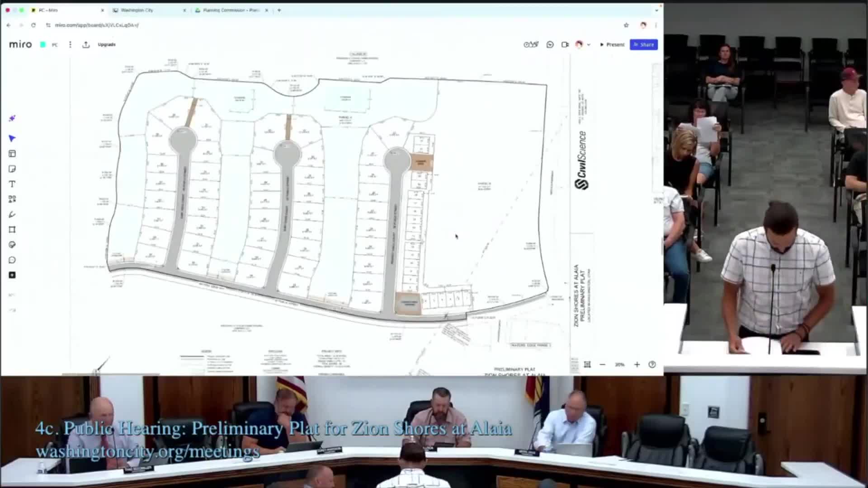Select the sticky note tool

[12, 169]
